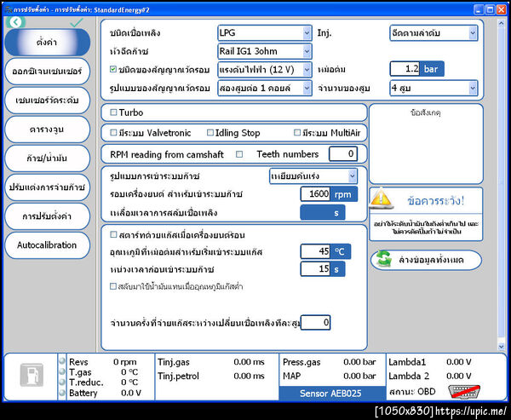The height and width of the screenshot is (420, 511).
Task: Click the application icon in title bar
Action: coord(9,9)
